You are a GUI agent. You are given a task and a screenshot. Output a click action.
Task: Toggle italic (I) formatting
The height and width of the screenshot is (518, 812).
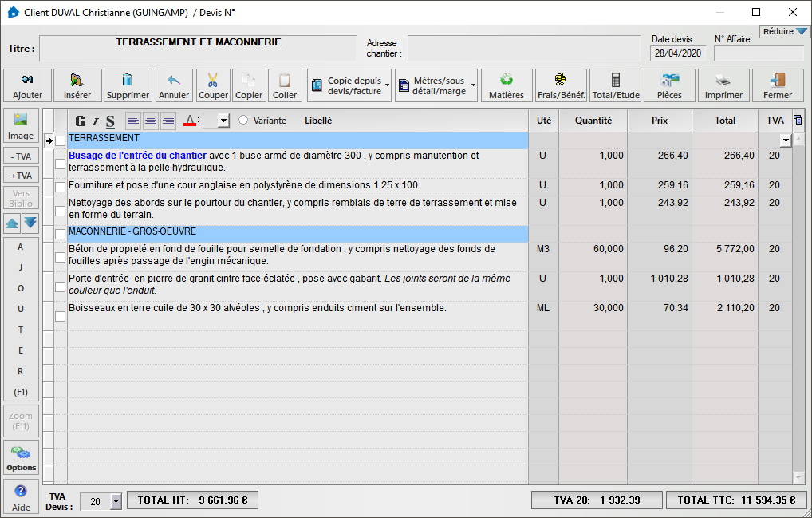click(x=95, y=121)
